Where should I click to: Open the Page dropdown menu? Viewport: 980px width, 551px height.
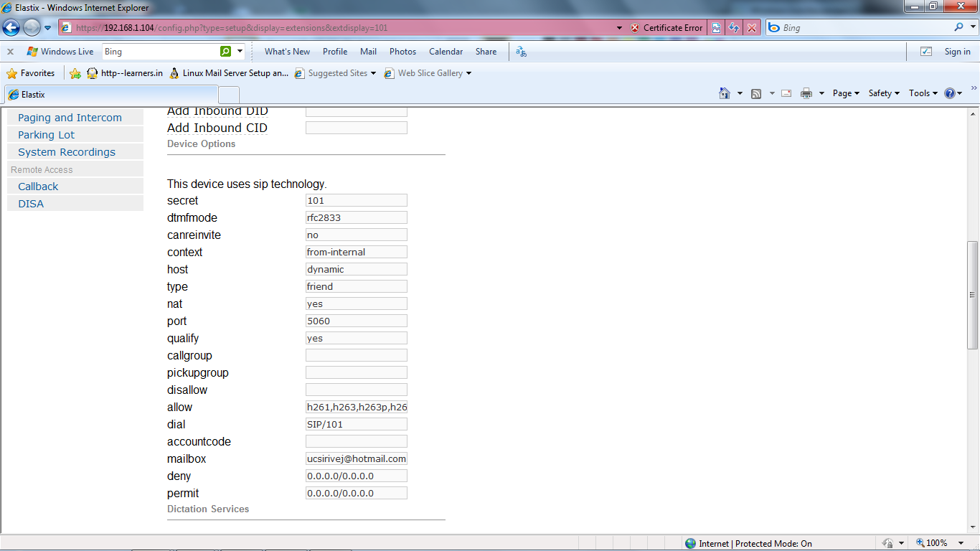click(846, 93)
